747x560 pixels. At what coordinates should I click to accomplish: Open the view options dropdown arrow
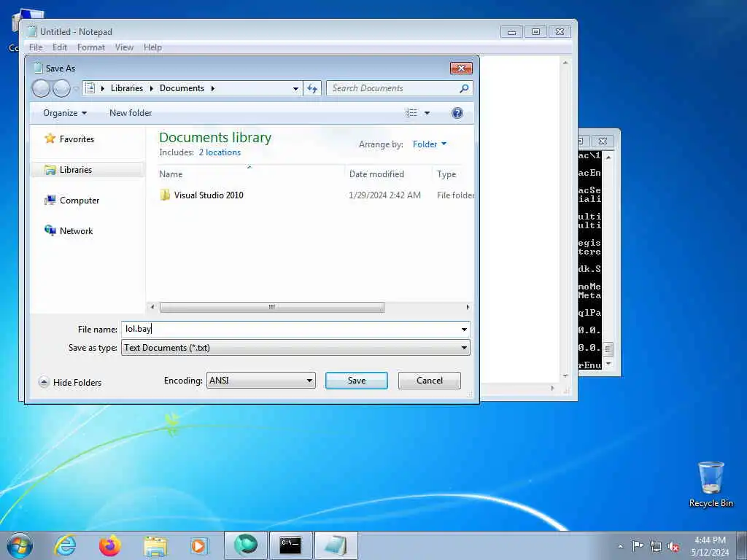pos(427,113)
